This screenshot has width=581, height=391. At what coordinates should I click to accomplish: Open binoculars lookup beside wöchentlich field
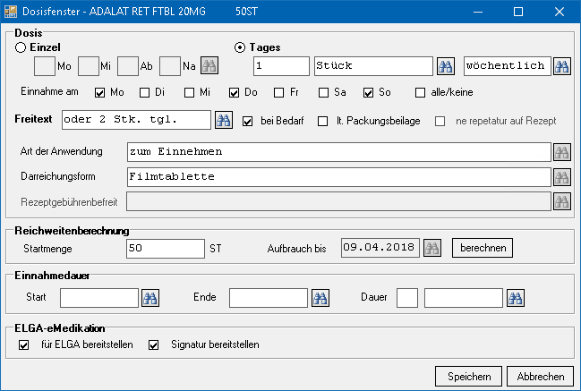tap(562, 66)
